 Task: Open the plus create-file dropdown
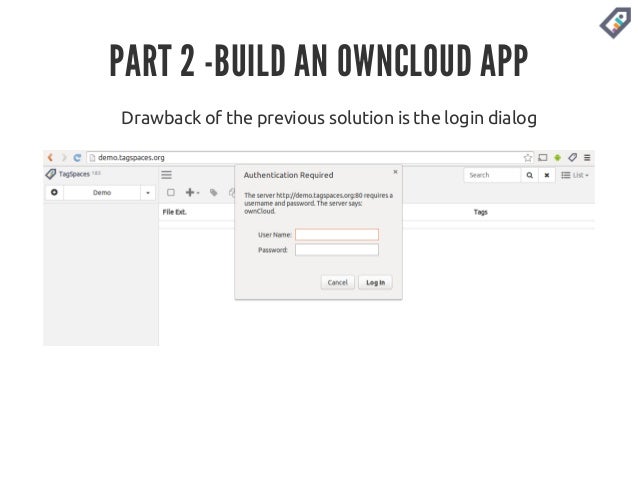[x=192, y=192]
